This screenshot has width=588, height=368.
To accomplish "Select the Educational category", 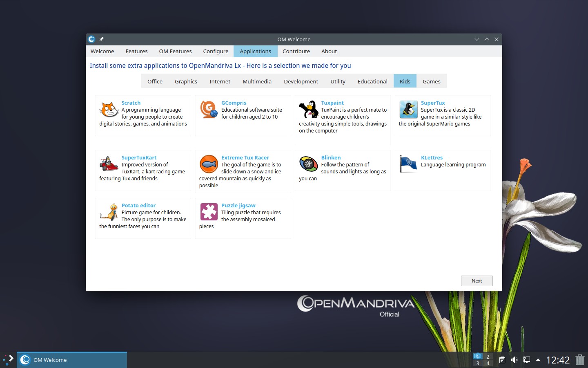I will pos(373,81).
